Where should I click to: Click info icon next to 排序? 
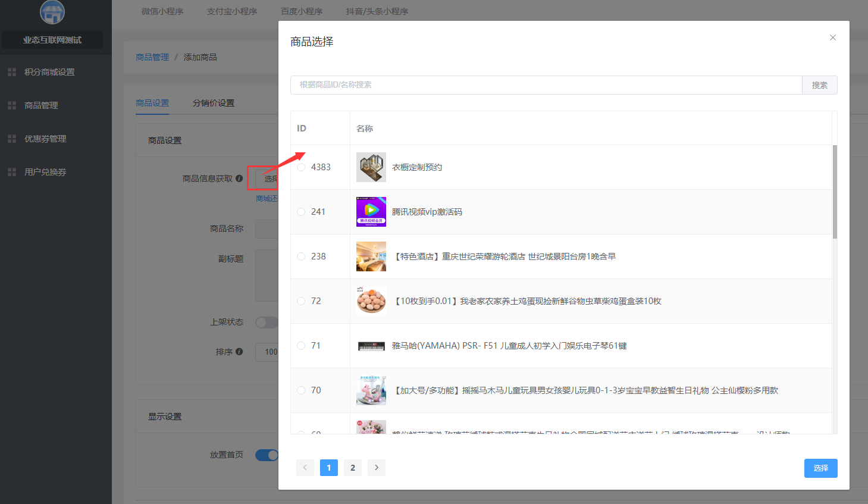[x=239, y=352]
